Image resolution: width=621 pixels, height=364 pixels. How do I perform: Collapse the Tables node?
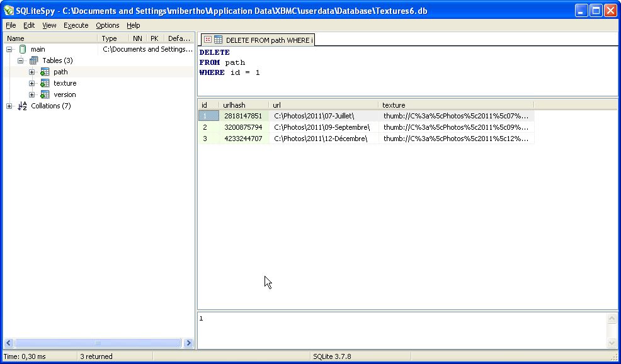pos(20,60)
